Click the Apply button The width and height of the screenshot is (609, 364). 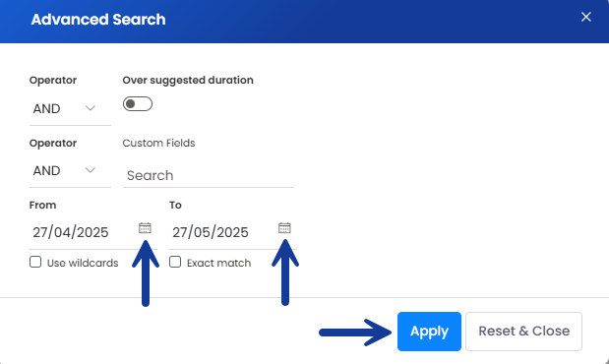pyautogui.click(x=429, y=332)
